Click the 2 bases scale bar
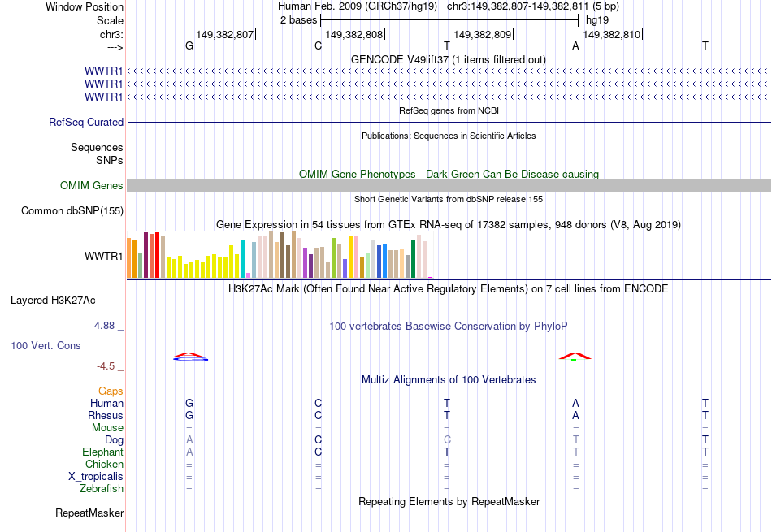Image resolution: width=772 pixels, height=532 pixels. click(449, 20)
